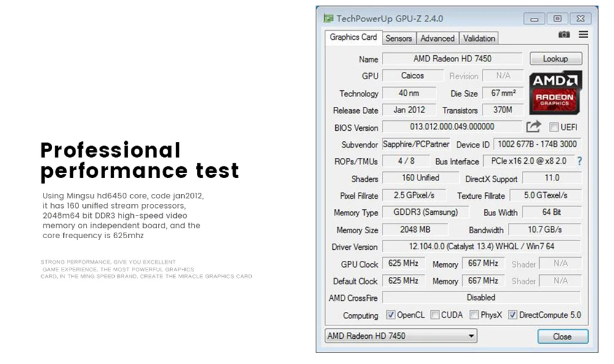Take a screenshot with the camera icon

564,34
